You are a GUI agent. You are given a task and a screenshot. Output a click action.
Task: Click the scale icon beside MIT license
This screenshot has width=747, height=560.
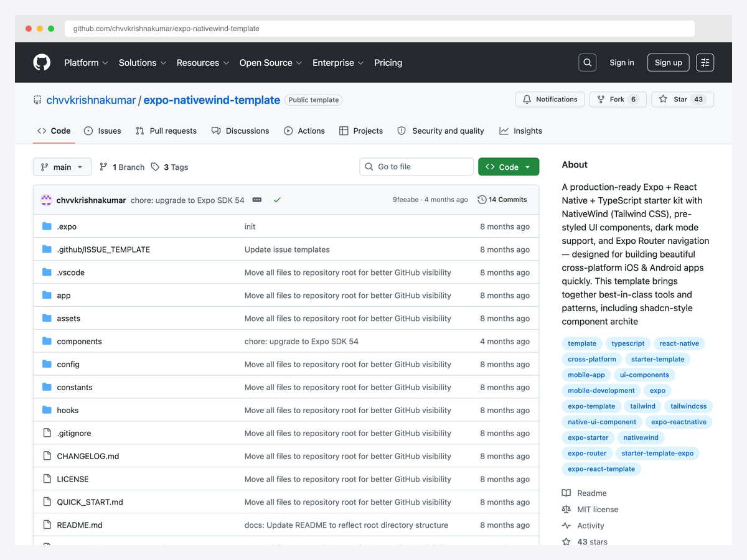(x=566, y=510)
